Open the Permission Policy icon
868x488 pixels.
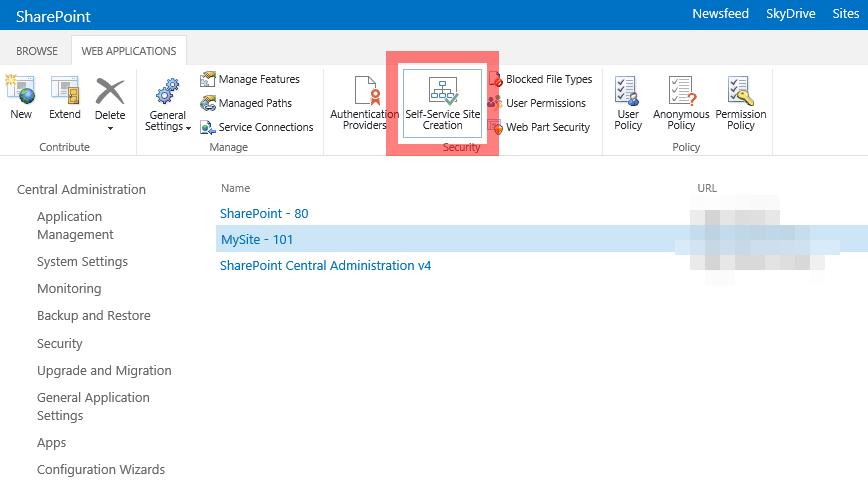tap(741, 90)
